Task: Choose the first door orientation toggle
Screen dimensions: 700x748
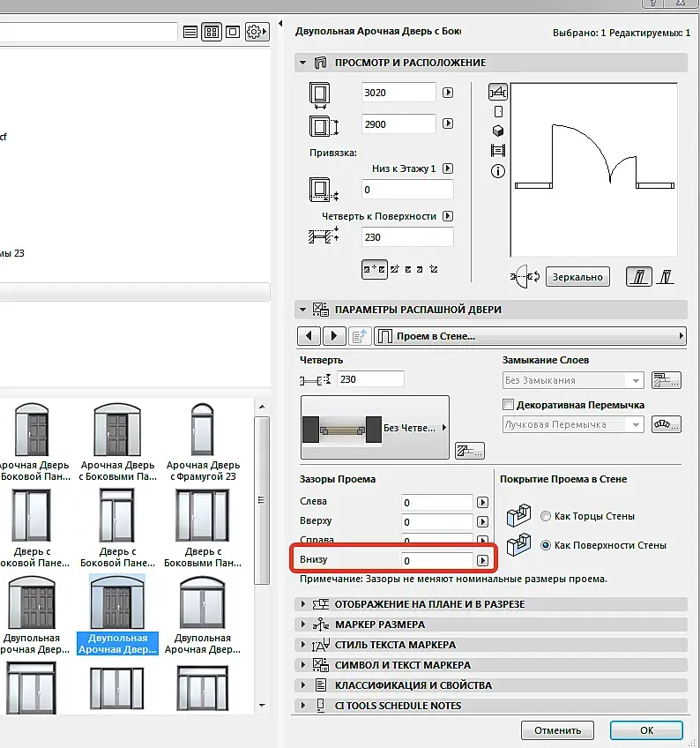Action: pyautogui.click(x=639, y=277)
